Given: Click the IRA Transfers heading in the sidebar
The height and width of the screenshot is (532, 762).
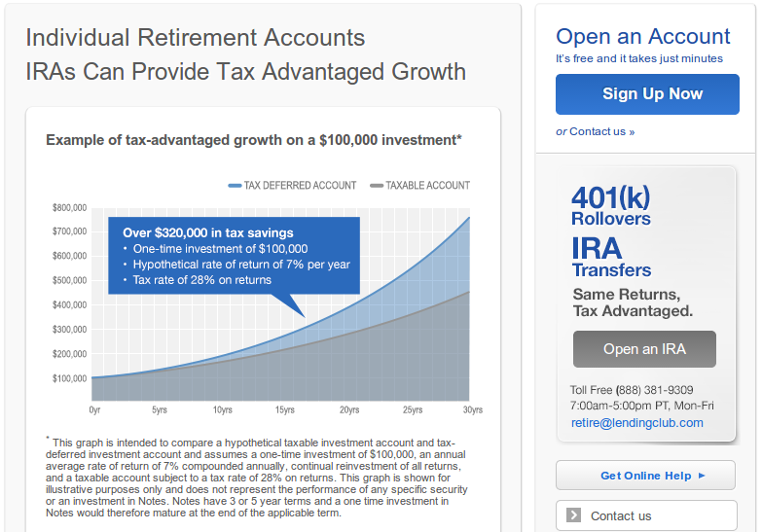Looking at the screenshot, I should pos(611,258).
